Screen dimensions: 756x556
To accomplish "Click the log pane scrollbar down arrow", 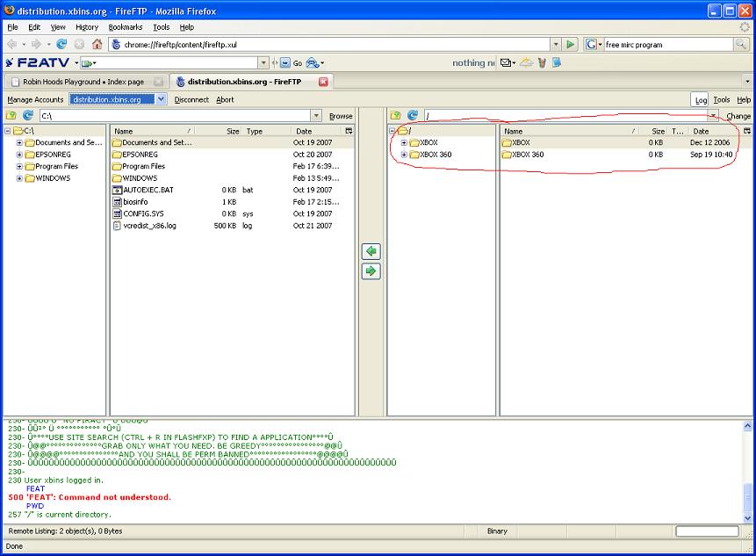I will point(747,518).
